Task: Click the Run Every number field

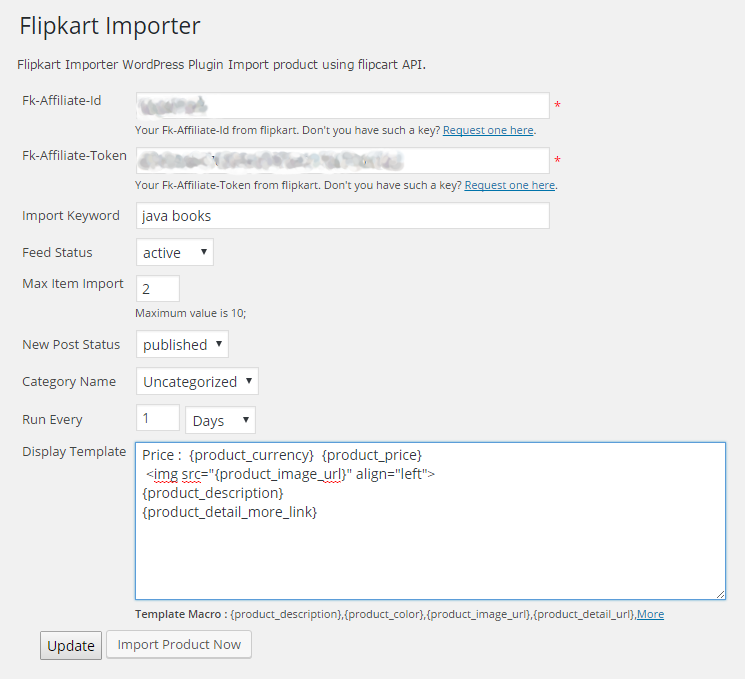Action: coord(157,418)
